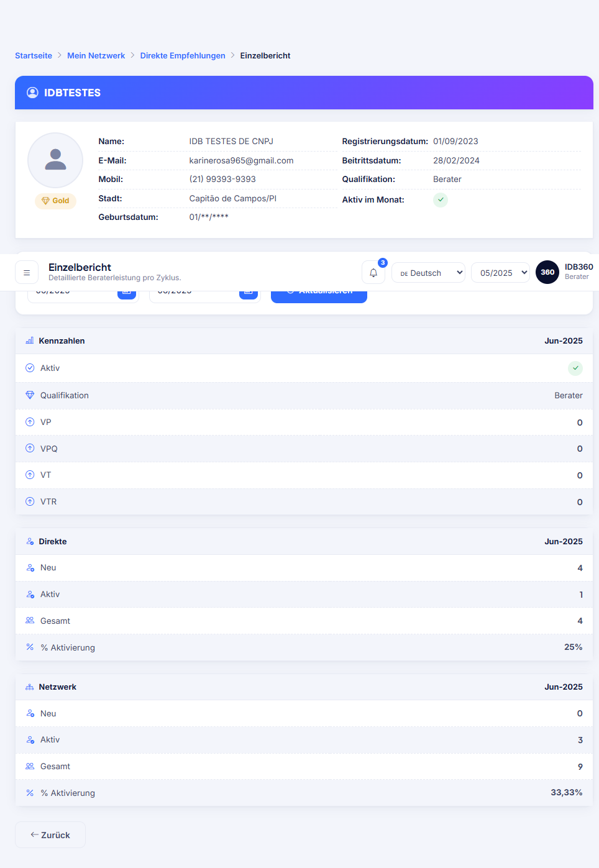Click the group icon beside Gesamt under Netzwerk
This screenshot has height=868, width=599.
tap(30, 766)
